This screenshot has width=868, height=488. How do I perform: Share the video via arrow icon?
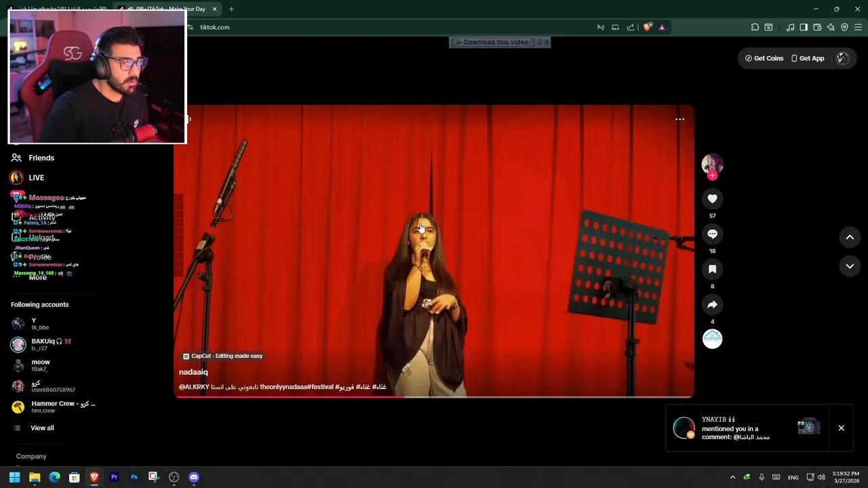[x=712, y=304]
